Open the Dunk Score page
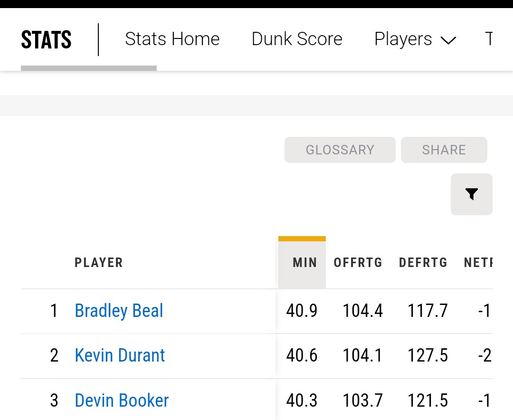This screenshot has width=513, height=420. click(x=297, y=39)
